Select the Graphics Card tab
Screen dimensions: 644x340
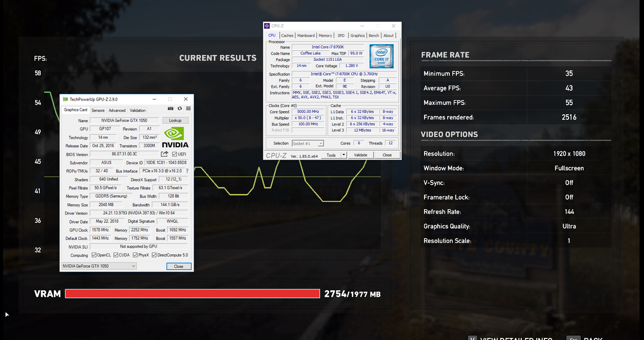[75, 110]
